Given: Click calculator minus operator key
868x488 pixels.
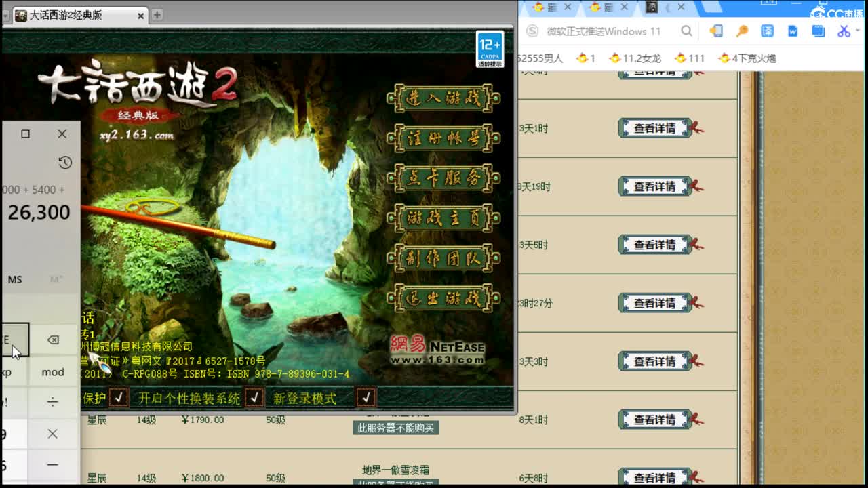Looking at the screenshot, I should coord(53,465).
